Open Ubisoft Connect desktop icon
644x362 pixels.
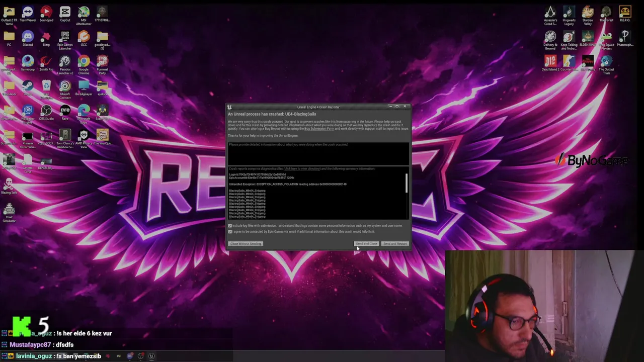click(x=65, y=89)
